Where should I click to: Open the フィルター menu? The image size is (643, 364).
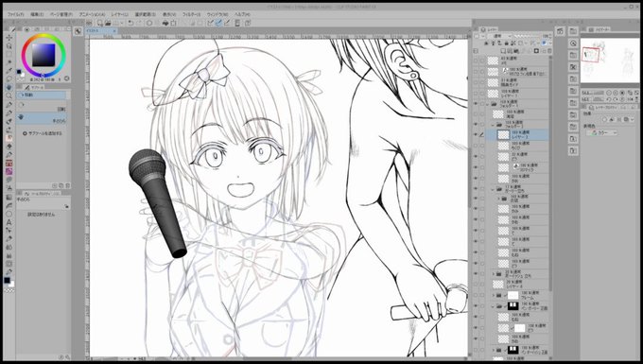pos(192,14)
